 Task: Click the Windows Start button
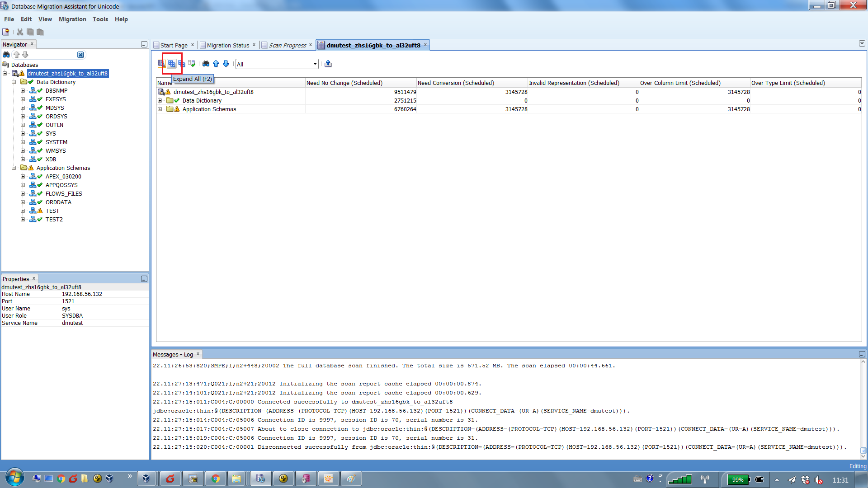coord(14,478)
